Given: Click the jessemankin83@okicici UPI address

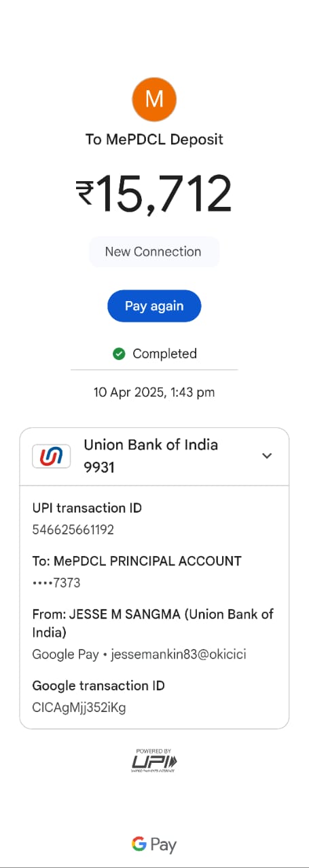Looking at the screenshot, I should 179,654.
